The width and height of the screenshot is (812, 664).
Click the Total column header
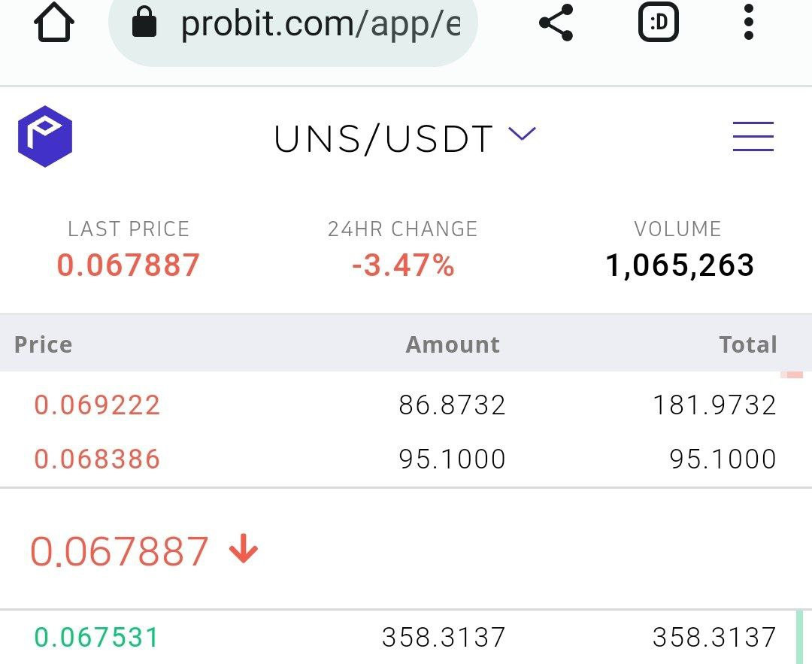[x=748, y=344]
